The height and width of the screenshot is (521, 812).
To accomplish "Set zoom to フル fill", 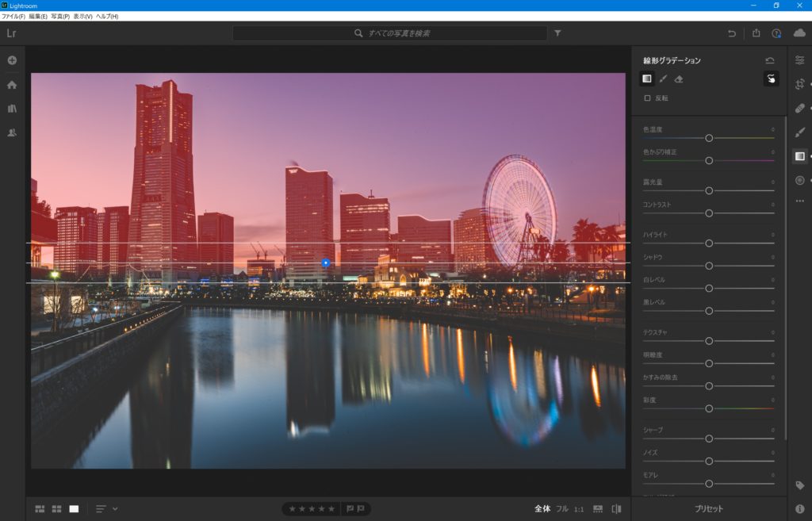I will tap(562, 509).
